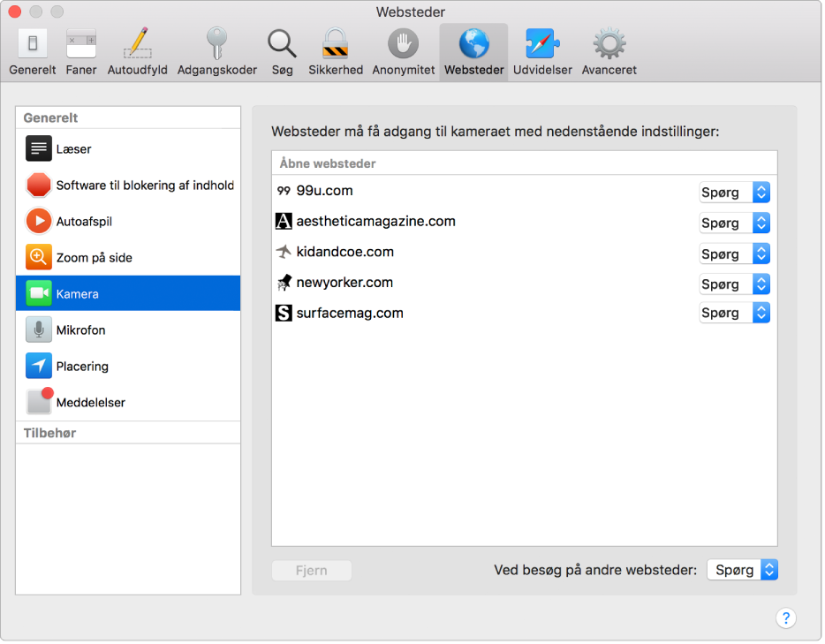Open the Spørg dropdown for 99u.com

[x=735, y=193]
